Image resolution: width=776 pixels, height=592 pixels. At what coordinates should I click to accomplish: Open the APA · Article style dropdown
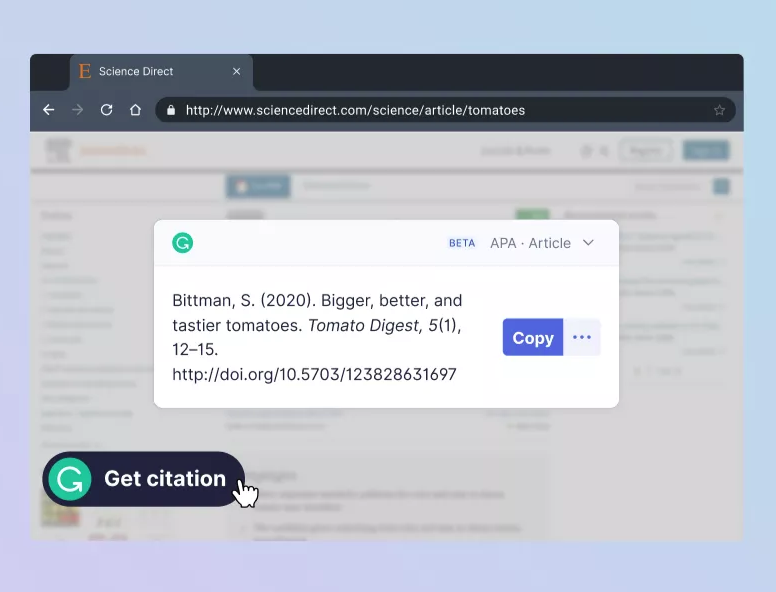pyautogui.click(x=530, y=243)
